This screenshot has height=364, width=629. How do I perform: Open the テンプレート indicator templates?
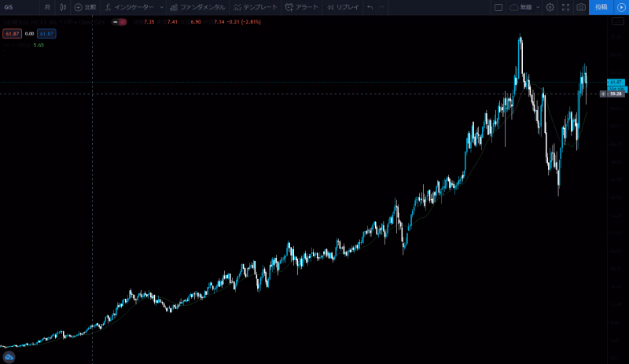click(255, 7)
